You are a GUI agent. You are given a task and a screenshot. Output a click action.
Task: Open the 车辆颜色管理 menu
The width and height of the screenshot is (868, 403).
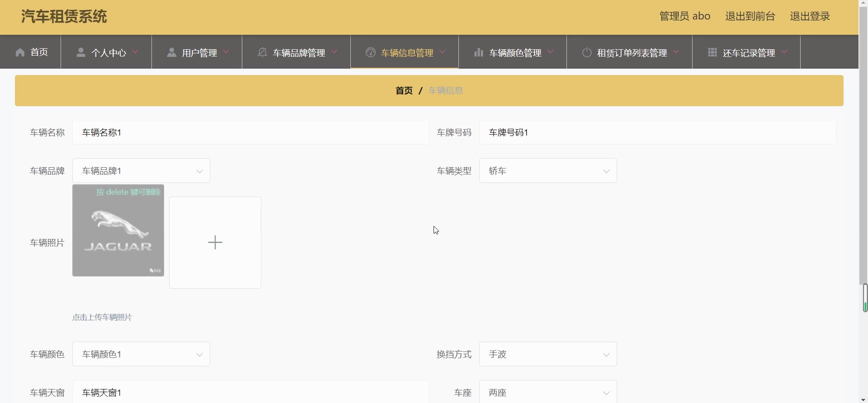point(513,52)
